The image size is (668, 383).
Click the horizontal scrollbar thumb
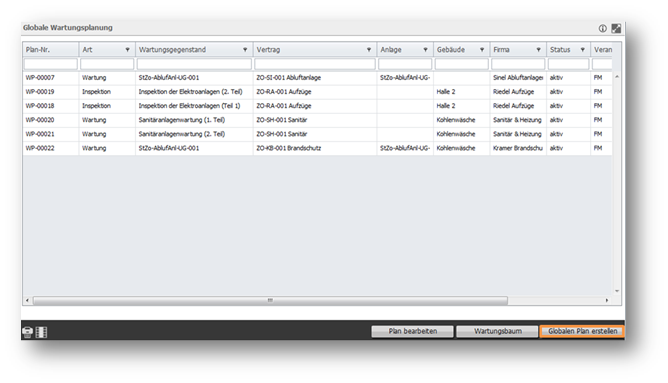(270, 300)
